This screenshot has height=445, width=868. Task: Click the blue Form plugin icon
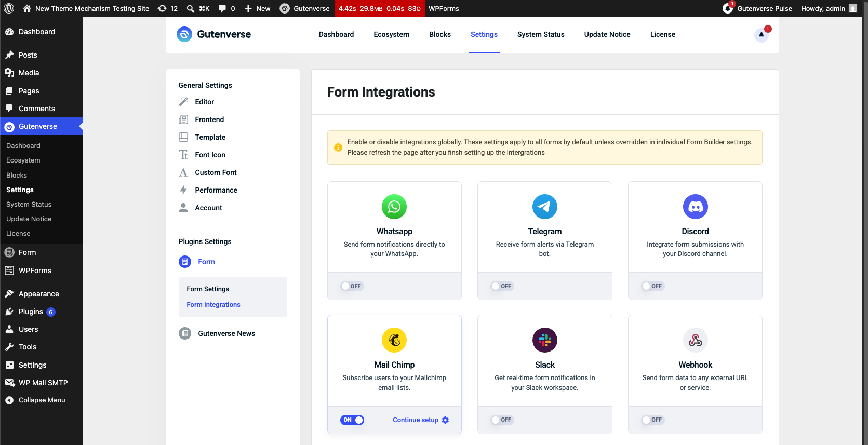coord(185,262)
